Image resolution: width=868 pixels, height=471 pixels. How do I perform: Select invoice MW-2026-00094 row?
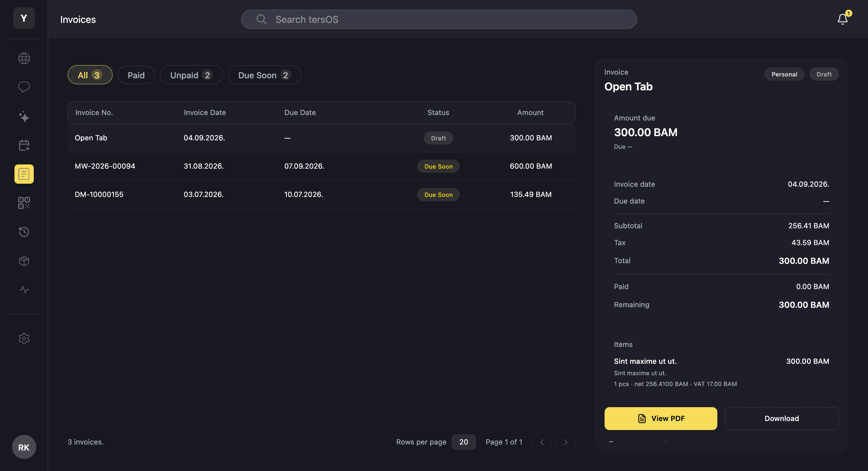tap(322, 166)
